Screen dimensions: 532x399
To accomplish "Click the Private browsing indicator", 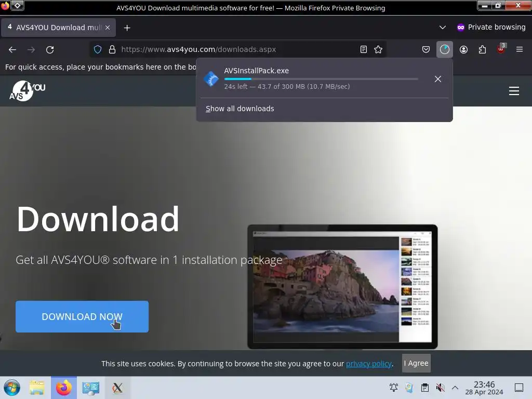I will pos(491,27).
